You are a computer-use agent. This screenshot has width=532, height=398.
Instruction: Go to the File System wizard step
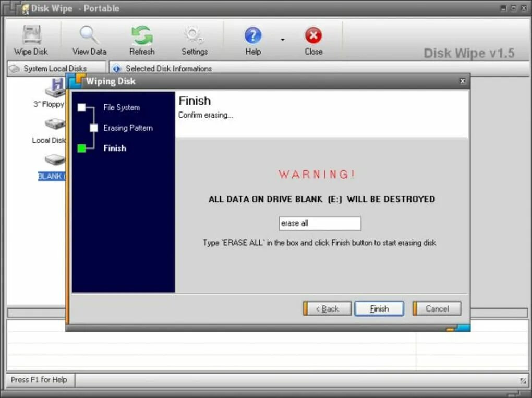122,107
